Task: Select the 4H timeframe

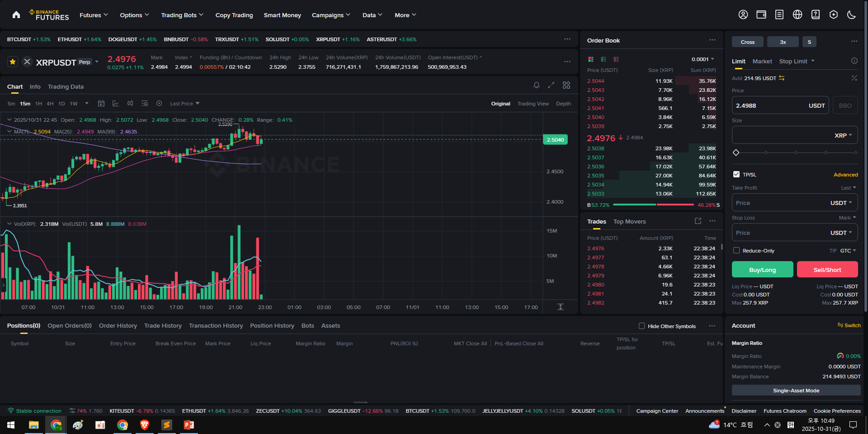Action: coord(50,104)
